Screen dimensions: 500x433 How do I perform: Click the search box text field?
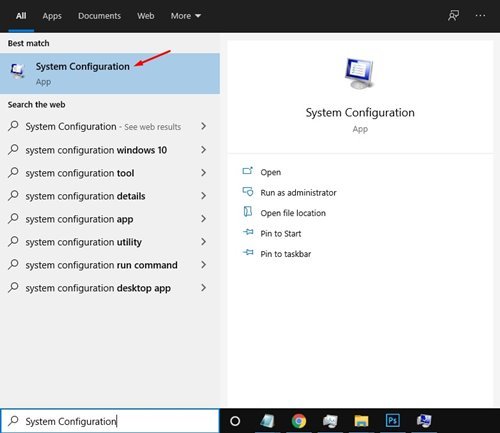pos(110,421)
